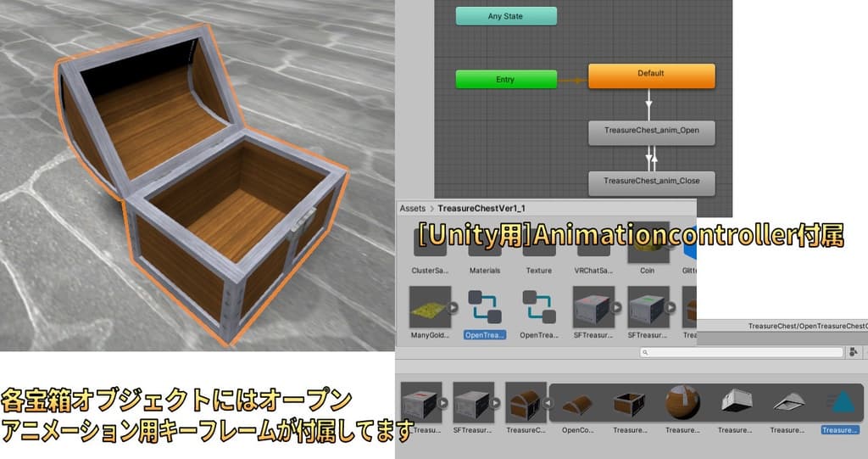The width and height of the screenshot is (868, 459).
Task: Expand the bottom-row gray SFTreasur... model arrow
Action: (495, 403)
